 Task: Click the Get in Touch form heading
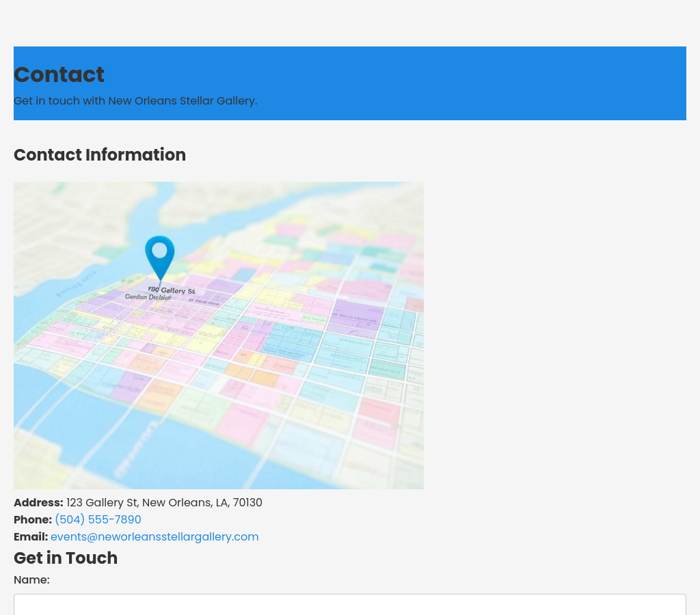66,558
